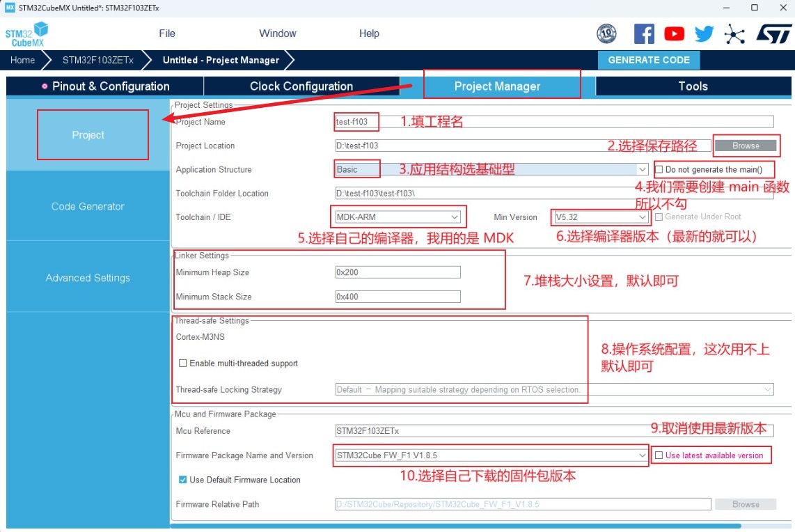Click the ST logo icon
Image resolution: width=795 pixels, height=532 pixels.
pyautogui.click(x=773, y=34)
